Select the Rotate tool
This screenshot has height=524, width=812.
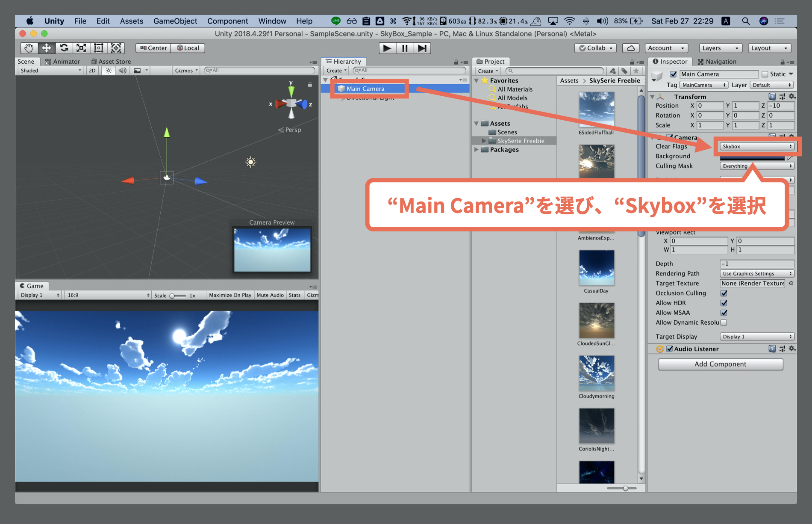64,48
